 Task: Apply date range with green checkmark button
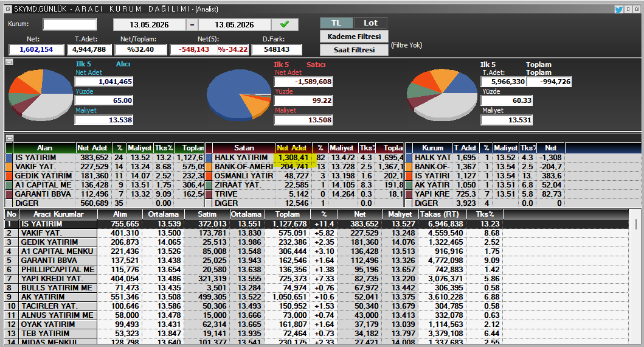(x=285, y=25)
